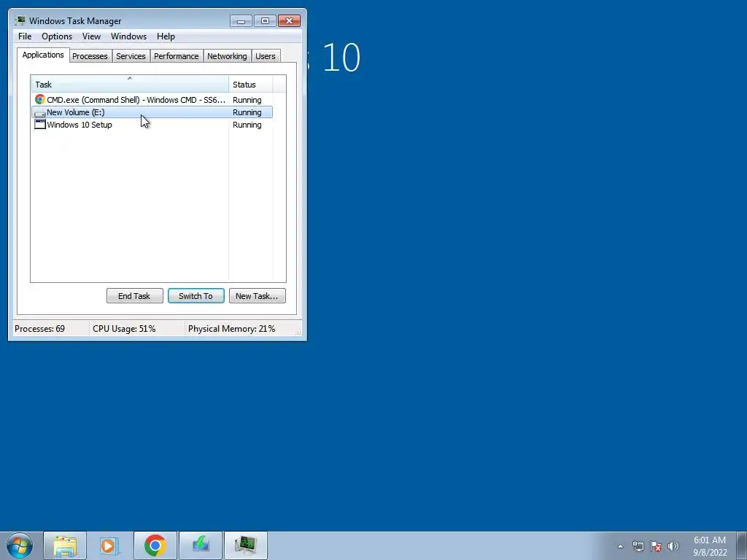
Task: Select the New Volume (E:) task row
Action: pyautogui.click(x=152, y=112)
